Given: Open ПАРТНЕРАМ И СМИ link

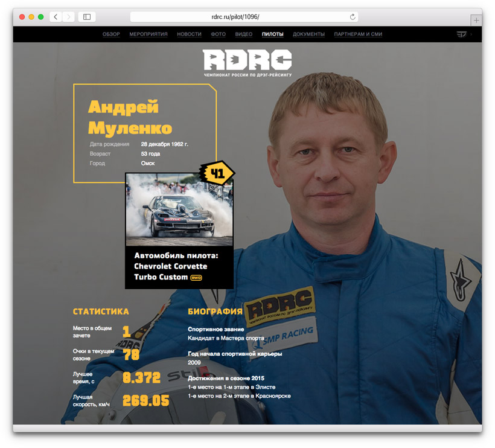Looking at the screenshot, I should (358, 34).
